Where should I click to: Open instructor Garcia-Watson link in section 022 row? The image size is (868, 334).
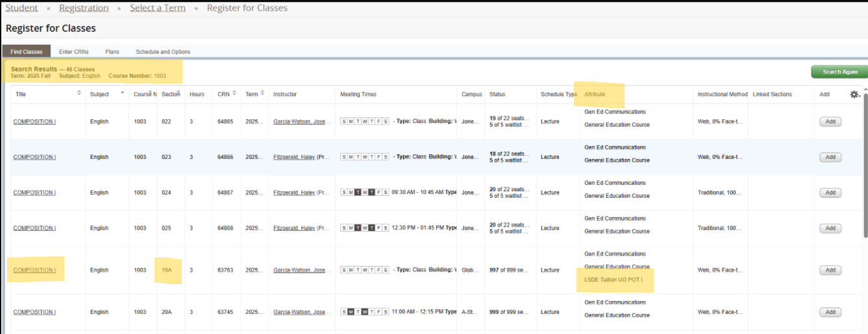point(301,122)
